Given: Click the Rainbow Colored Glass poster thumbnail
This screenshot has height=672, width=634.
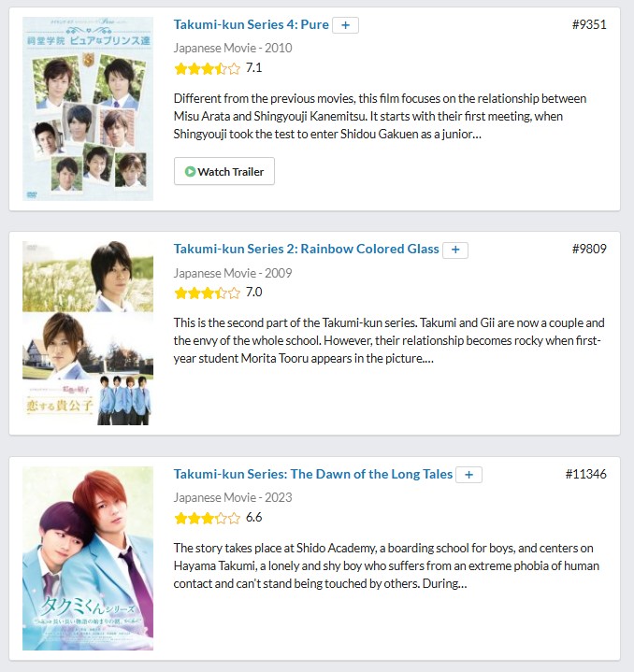Looking at the screenshot, I should click(88, 333).
